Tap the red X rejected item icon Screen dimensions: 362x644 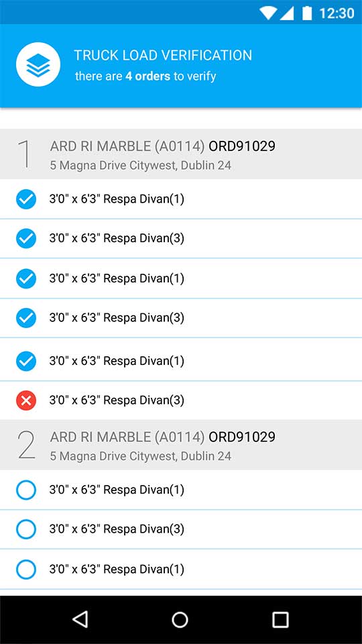click(x=26, y=400)
